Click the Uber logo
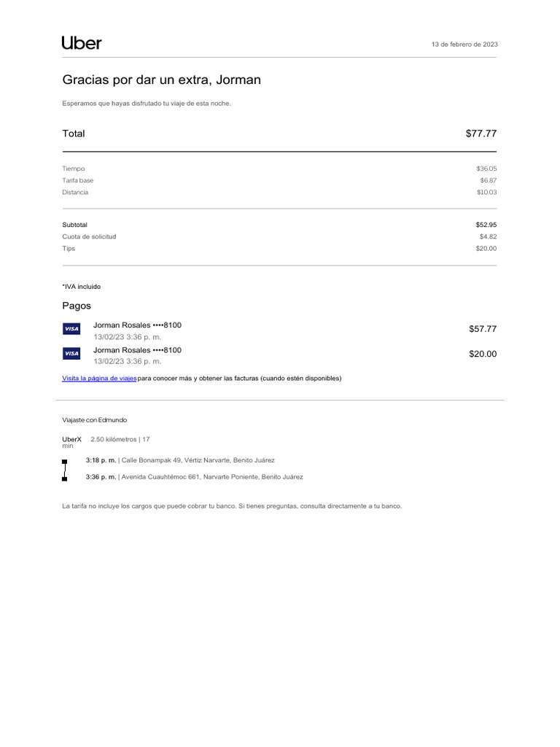The height and width of the screenshot is (747, 560). click(x=82, y=43)
